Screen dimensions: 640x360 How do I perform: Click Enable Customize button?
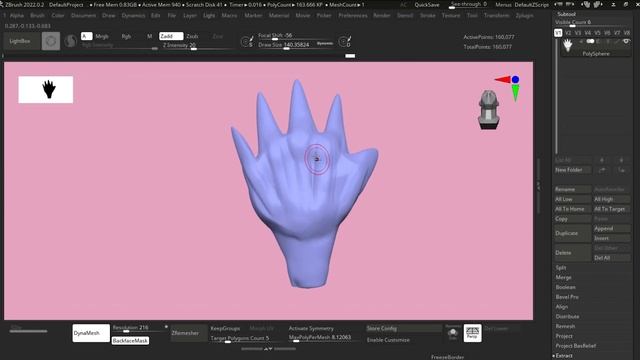tap(388, 340)
